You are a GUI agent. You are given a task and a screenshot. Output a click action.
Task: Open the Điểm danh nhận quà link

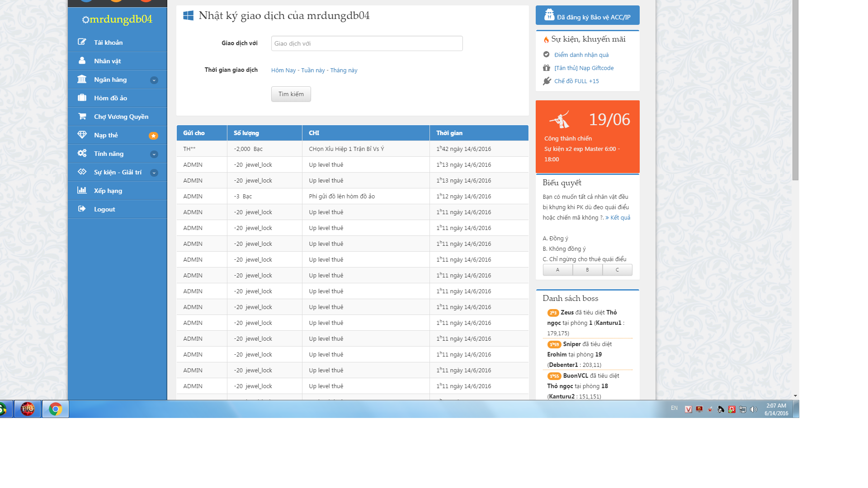pyautogui.click(x=581, y=55)
